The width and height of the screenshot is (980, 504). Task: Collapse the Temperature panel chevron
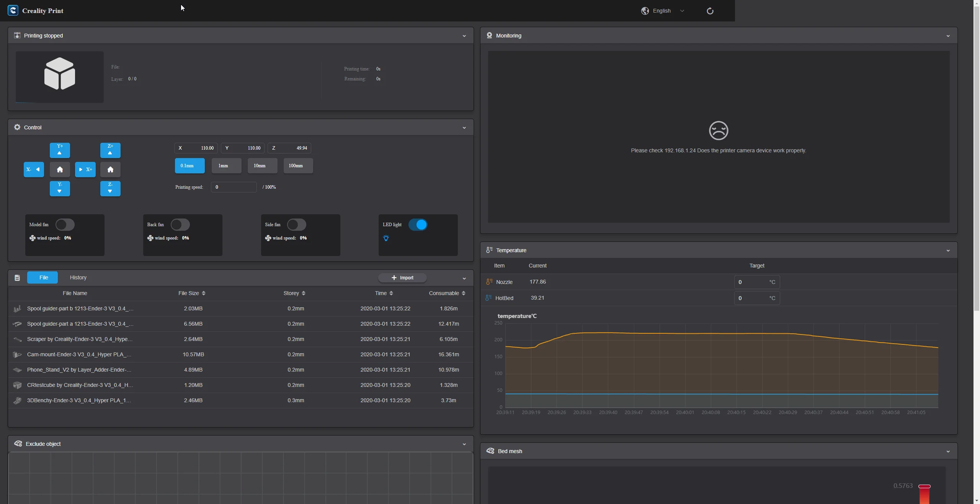(x=948, y=251)
